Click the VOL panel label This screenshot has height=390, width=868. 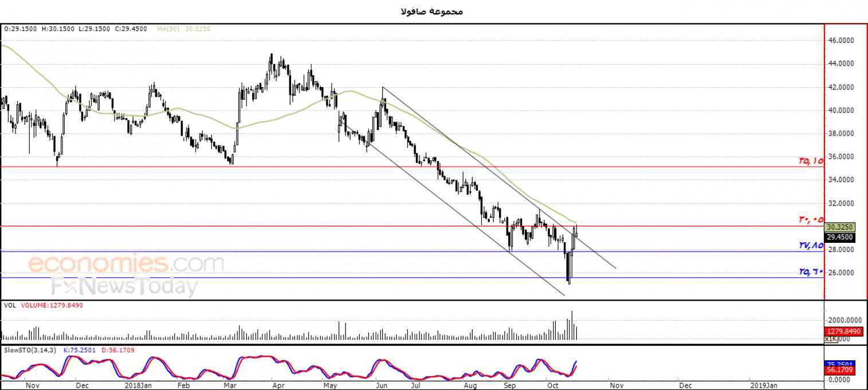pos(9,306)
